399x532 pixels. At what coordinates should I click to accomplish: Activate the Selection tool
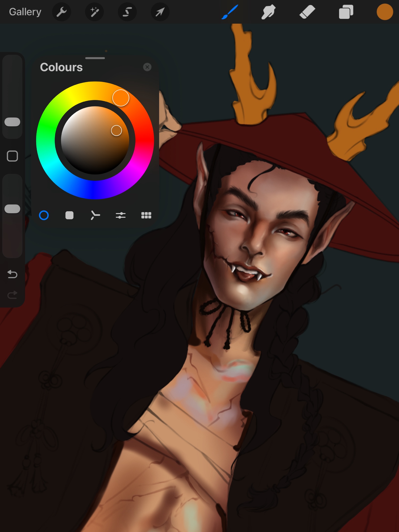coord(127,12)
